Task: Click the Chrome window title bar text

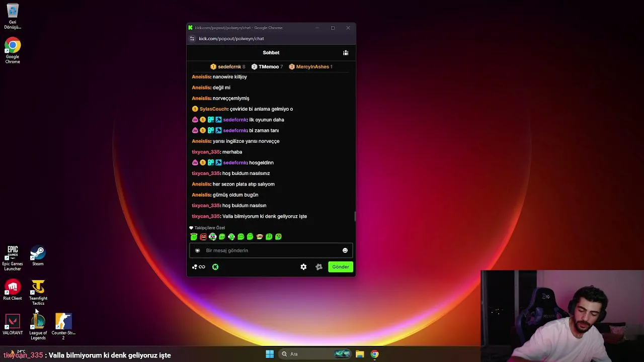Action: (238, 28)
